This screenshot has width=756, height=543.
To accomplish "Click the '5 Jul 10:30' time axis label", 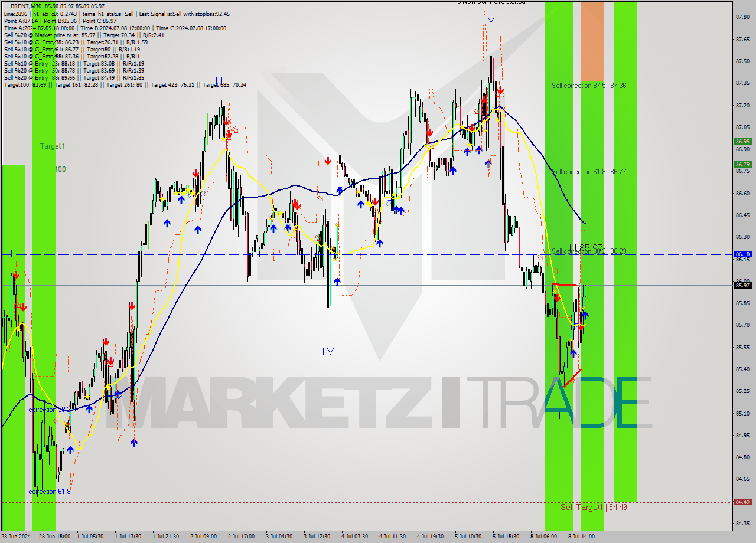I will click(468, 537).
